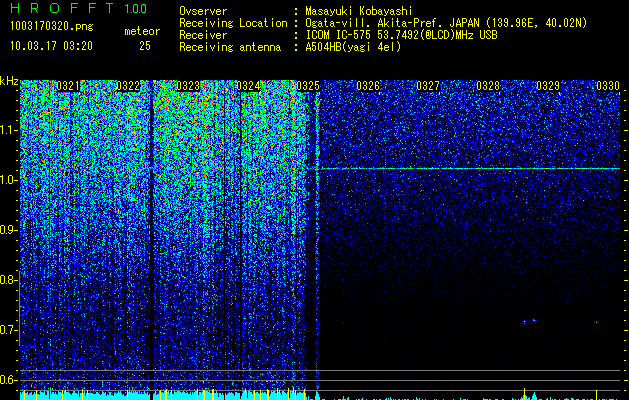Click the 0325 time marker
This screenshot has width=629, height=400.
(308, 86)
